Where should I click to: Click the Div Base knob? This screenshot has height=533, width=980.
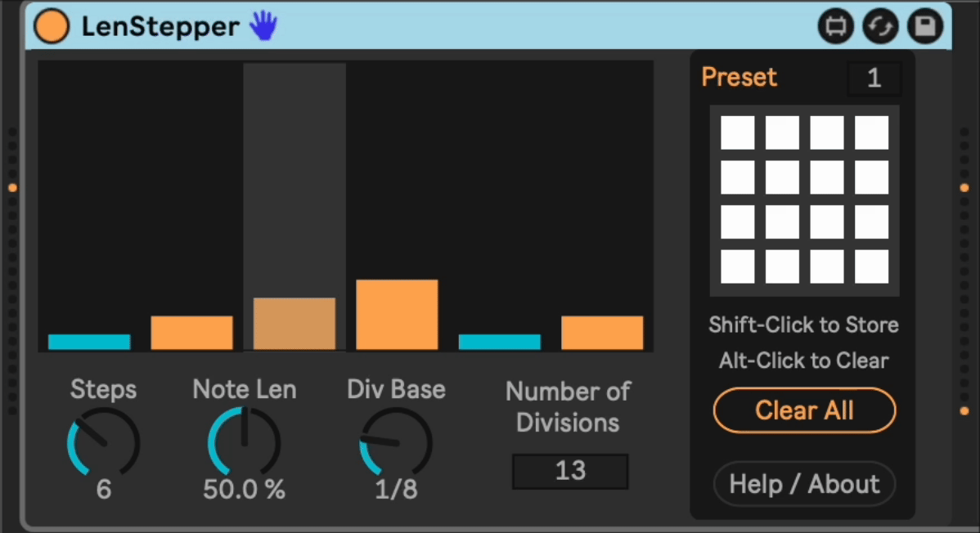pos(396,442)
